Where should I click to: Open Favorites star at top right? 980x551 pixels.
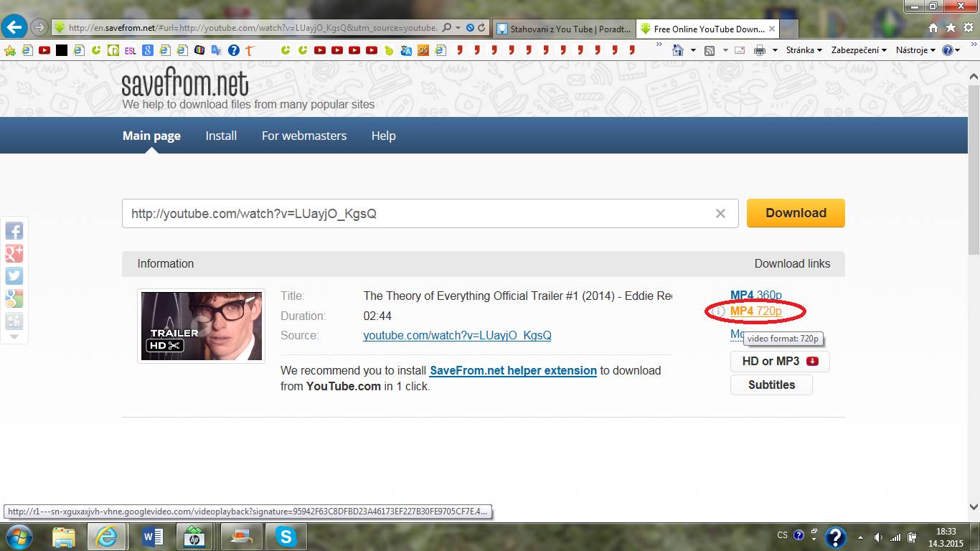[951, 28]
